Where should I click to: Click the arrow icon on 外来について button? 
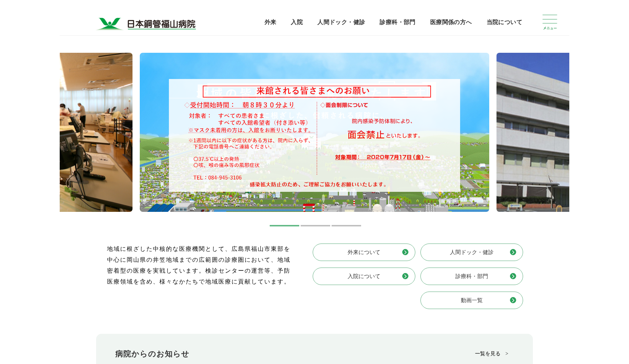[405, 252]
